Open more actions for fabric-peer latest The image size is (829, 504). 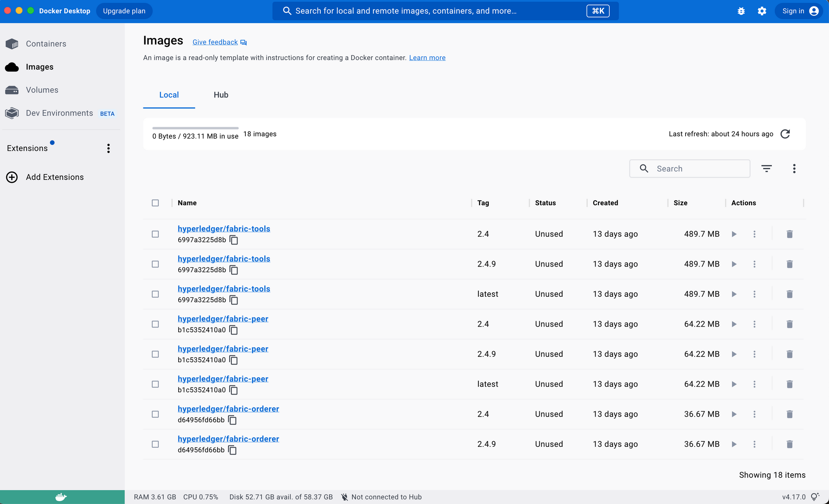tap(754, 384)
